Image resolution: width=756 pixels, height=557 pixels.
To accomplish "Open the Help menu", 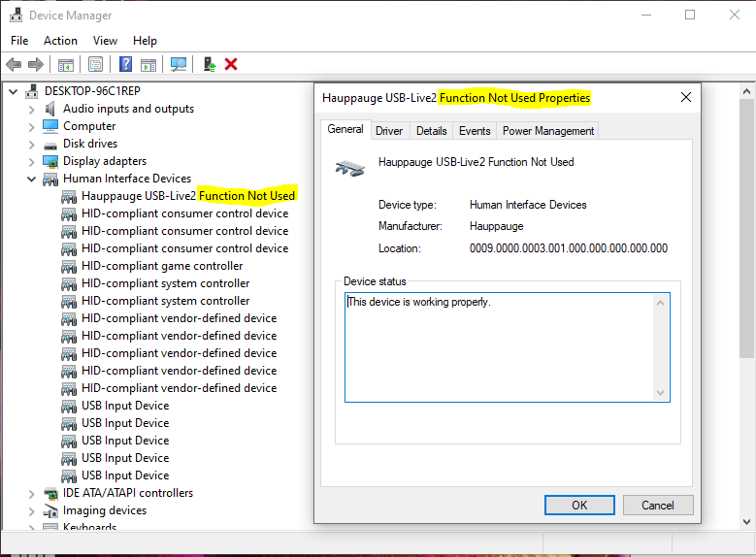I will click(146, 41).
